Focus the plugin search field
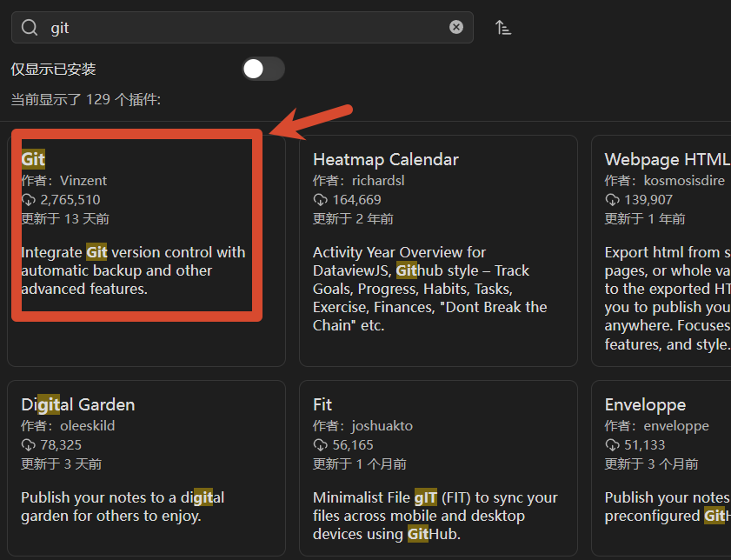The height and width of the screenshot is (560, 731). point(243,28)
